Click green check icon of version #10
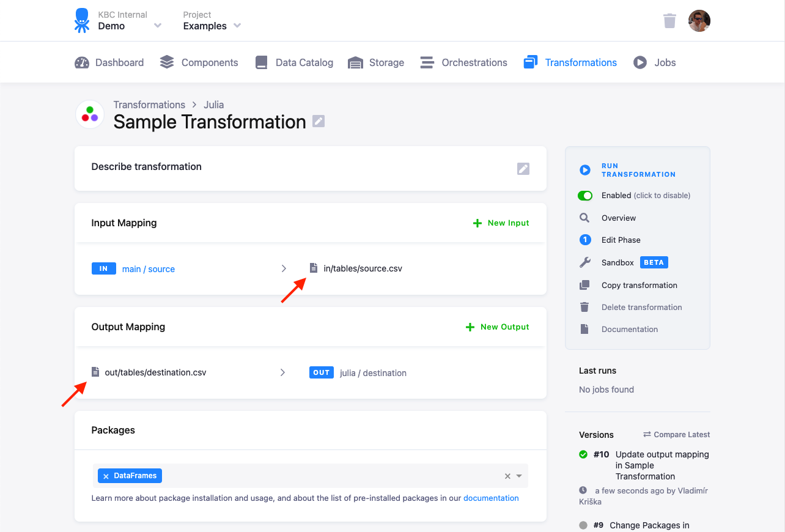The height and width of the screenshot is (532, 785). click(x=583, y=454)
